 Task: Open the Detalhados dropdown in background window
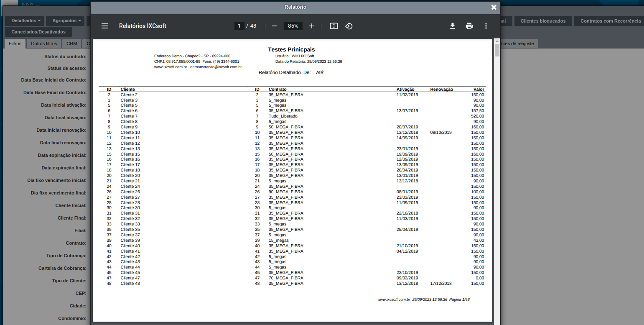26,20
